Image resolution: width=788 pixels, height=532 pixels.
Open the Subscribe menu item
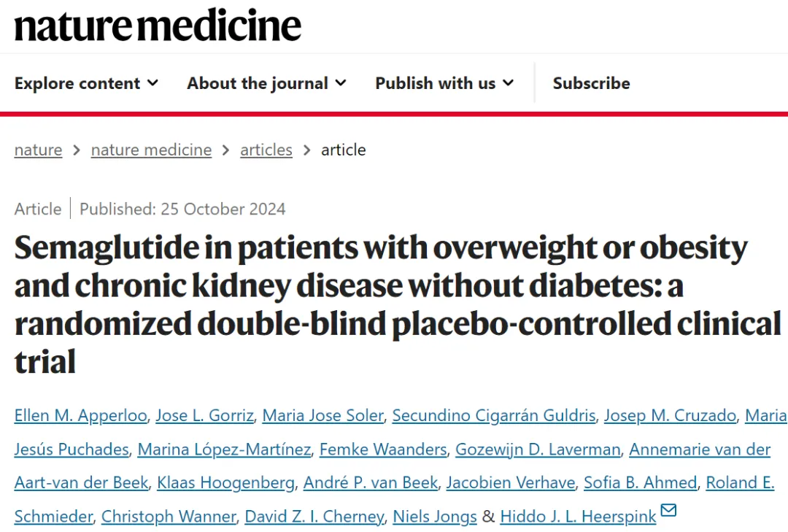click(591, 83)
